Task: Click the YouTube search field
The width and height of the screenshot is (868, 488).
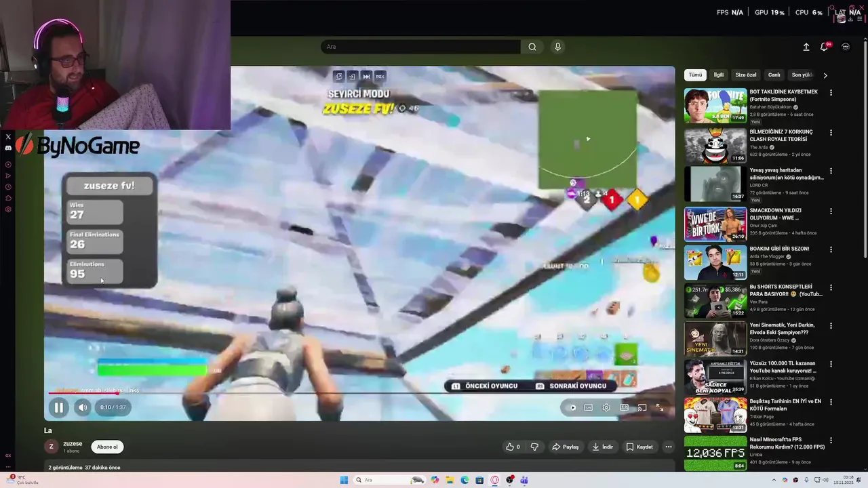Action: [420, 47]
